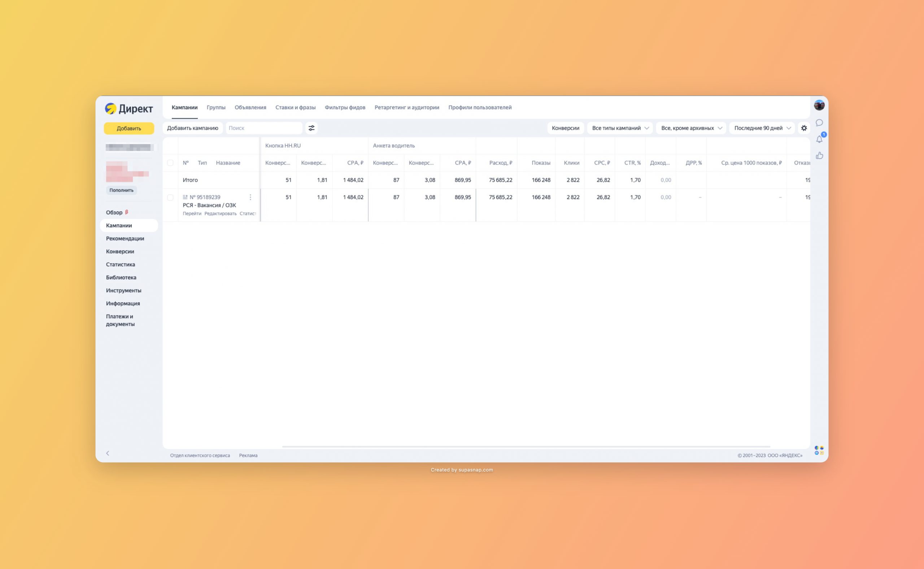Open the chat messages icon

(x=819, y=123)
